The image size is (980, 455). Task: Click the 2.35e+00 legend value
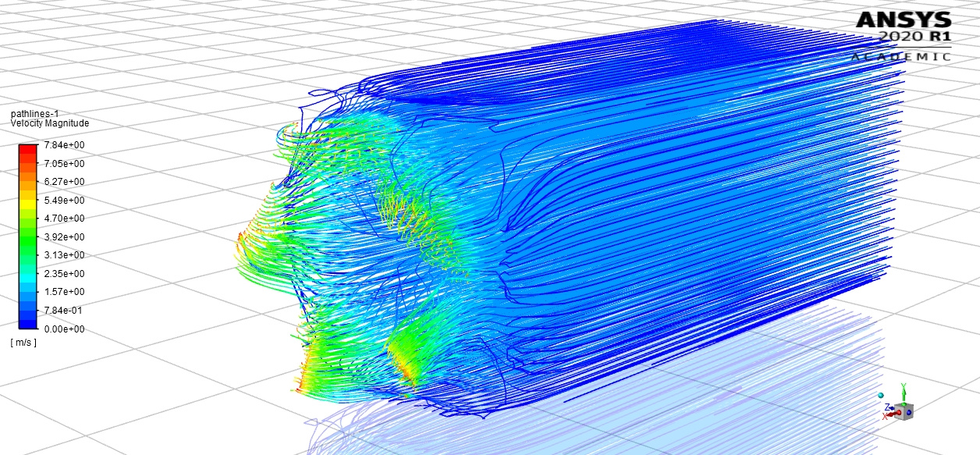point(65,274)
